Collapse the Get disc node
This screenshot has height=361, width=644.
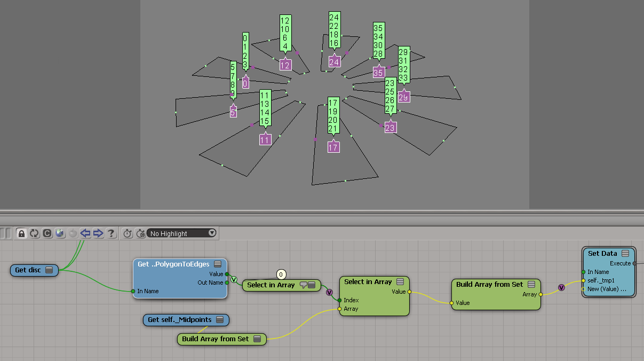(49, 270)
